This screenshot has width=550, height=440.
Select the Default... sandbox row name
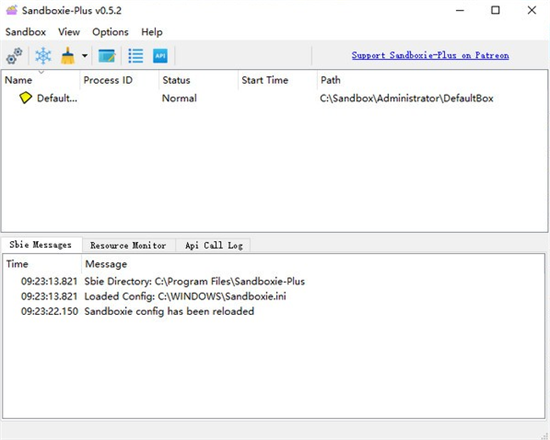[x=57, y=98]
